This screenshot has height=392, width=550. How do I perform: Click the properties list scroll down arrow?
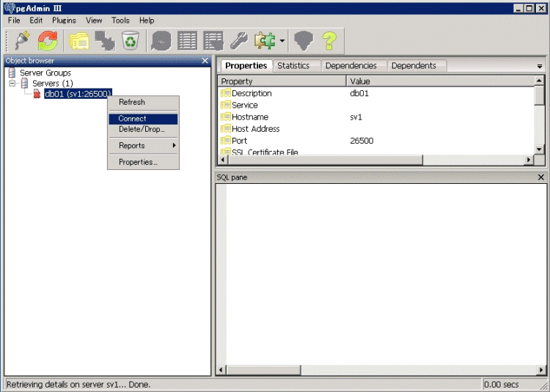click(x=539, y=149)
